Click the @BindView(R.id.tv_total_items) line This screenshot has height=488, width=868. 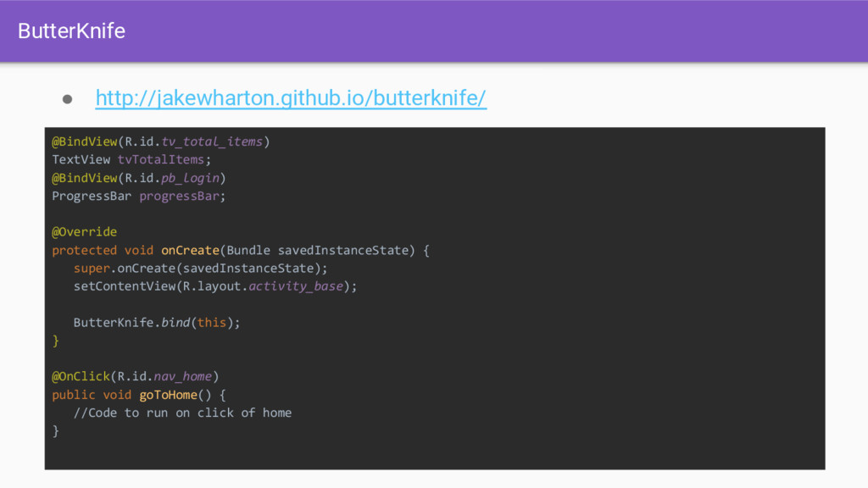(x=160, y=141)
